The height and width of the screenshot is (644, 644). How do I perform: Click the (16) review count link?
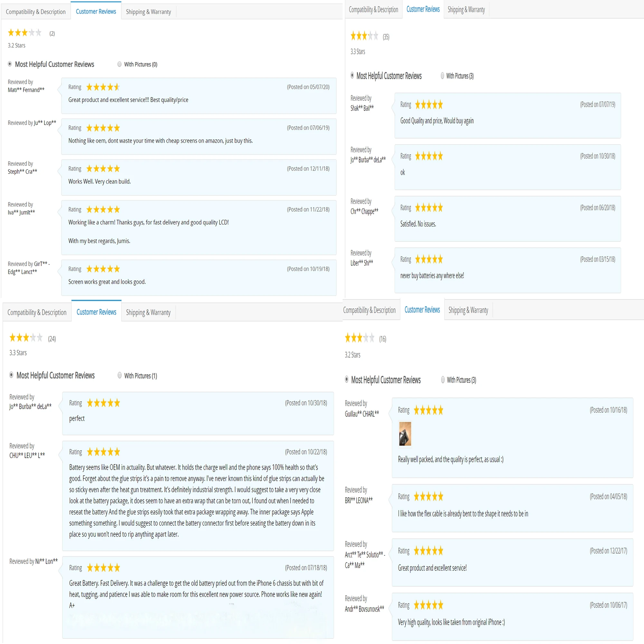pyautogui.click(x=383, y=339)
